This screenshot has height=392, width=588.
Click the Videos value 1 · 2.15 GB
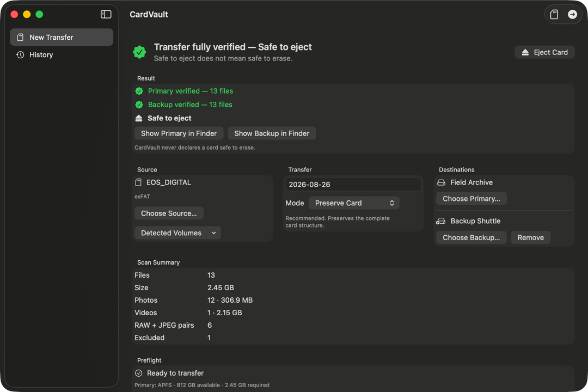point(225,313)
